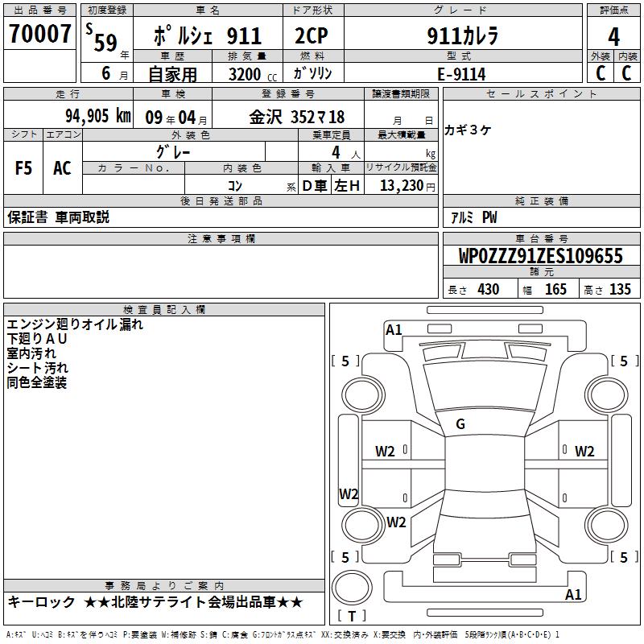
Task: Click chassis number WP0ZZZ91ZES109655
Action: coord(540,256)
